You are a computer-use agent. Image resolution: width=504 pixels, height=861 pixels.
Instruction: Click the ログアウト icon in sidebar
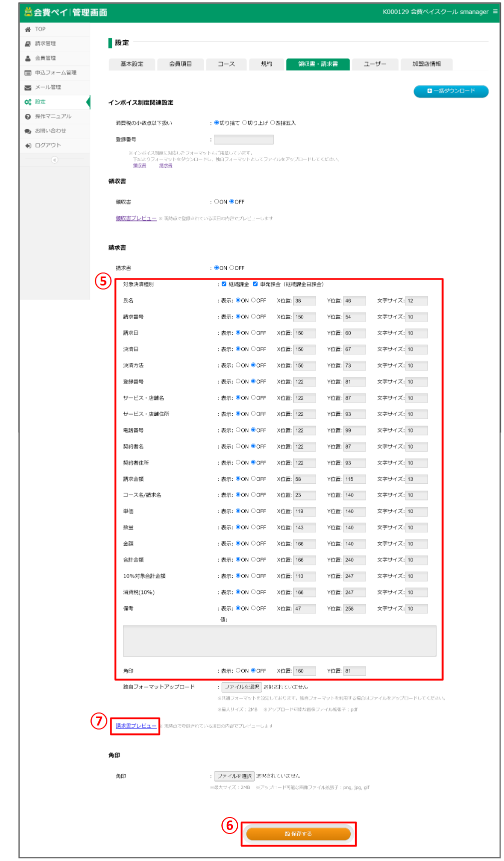click(x=28, y=145)
